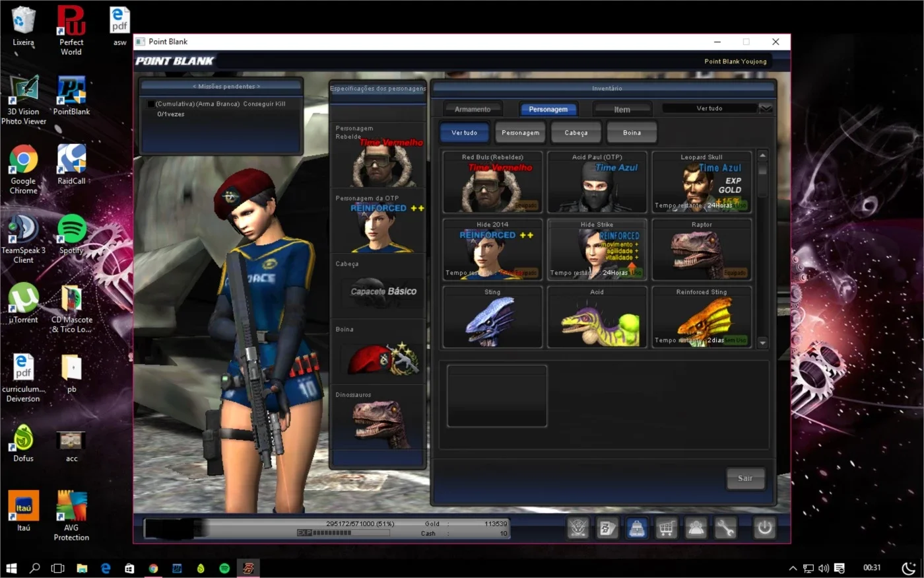Open the µTorrent desktop shortcut
The image size is (924, 578).
coord(23,304)
